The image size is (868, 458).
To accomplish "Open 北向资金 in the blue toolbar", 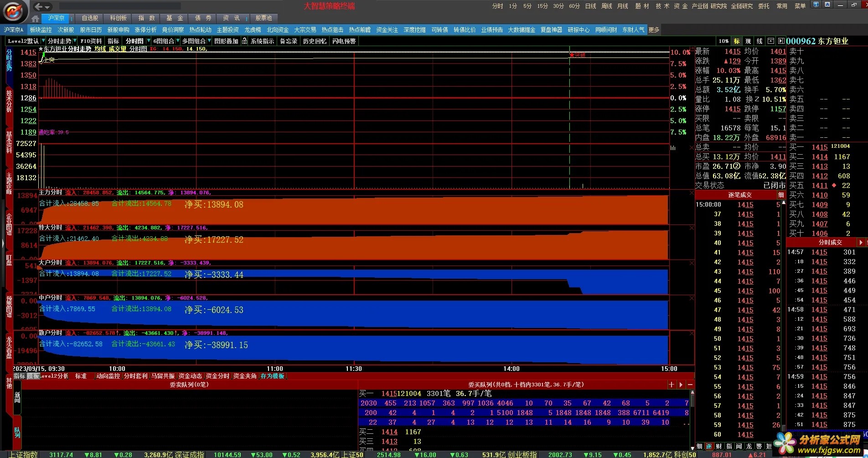I will tap(278, 30).
